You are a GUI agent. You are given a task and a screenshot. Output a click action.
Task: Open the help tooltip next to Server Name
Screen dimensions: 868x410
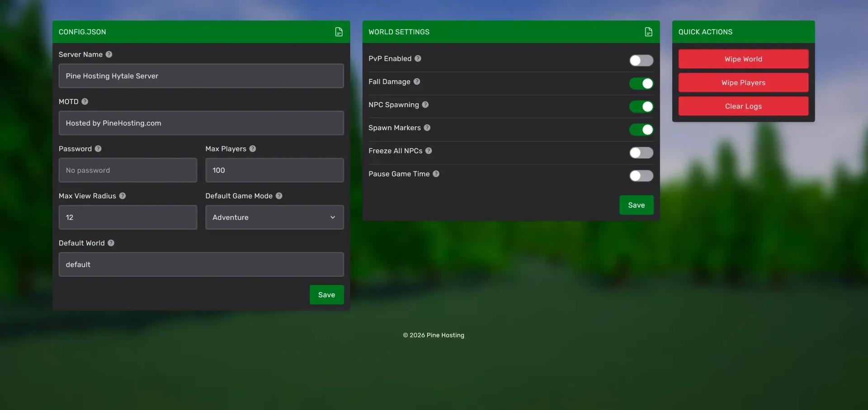pyautogui.click(x=108, y=54)
